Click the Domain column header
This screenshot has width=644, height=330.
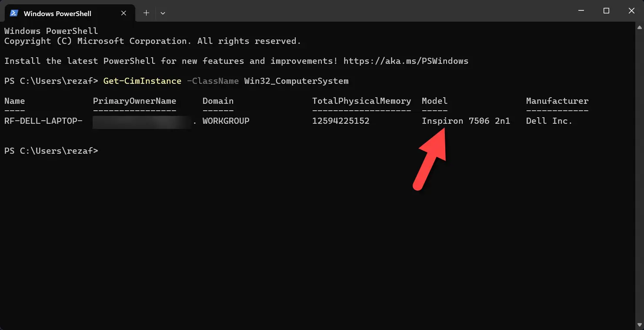point(218,101)
